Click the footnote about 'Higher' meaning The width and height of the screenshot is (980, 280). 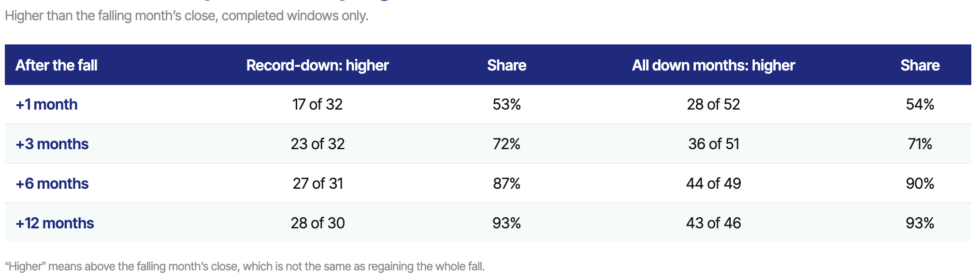point(245,266)
